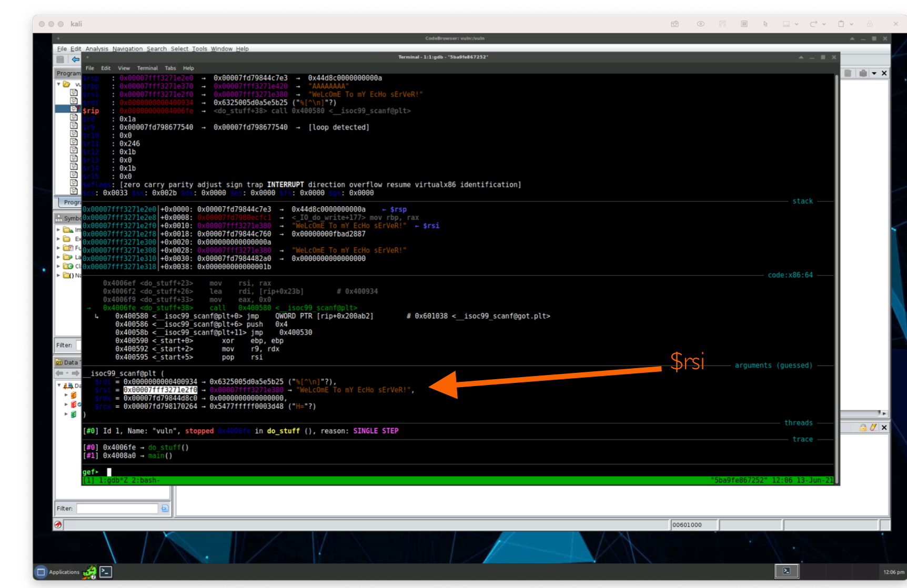Screen dimensions: 907x588
Task: Open the dropdown arrow beside the redo icon
Action: click(824, 24)
